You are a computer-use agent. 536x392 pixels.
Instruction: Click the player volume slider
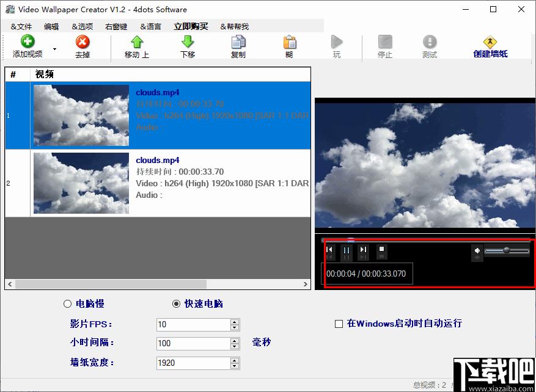pyautogui.click(x=507, y=251)
